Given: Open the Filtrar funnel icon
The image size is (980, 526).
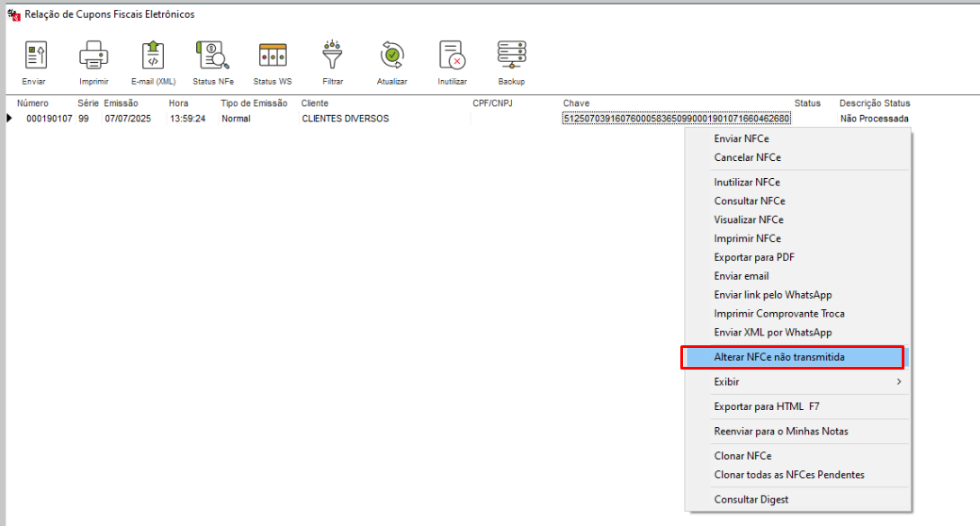Looking at the screenshot, I should tap(333, 57).
